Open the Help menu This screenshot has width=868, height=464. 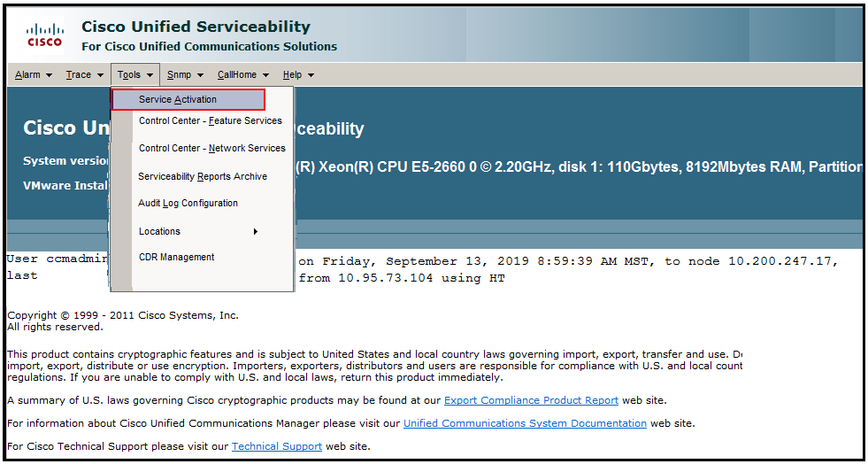pyautogui.click(x=298, y=75)
